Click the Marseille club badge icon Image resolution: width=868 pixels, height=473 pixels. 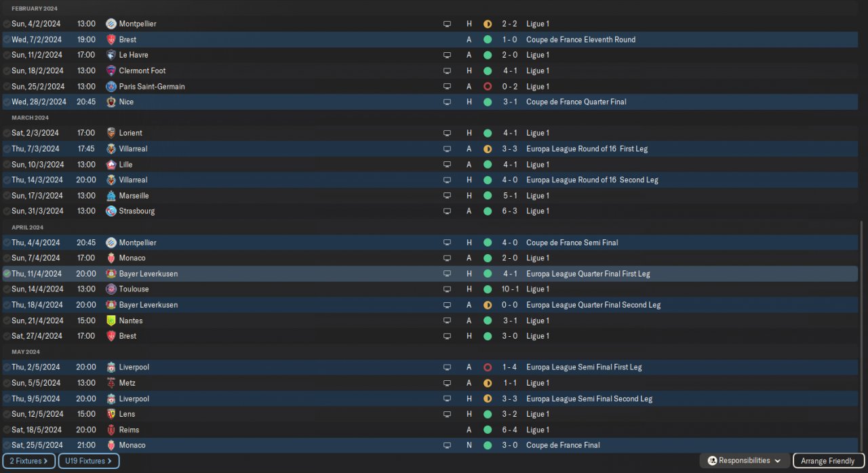pyautogui.click(x=111, y=196)
